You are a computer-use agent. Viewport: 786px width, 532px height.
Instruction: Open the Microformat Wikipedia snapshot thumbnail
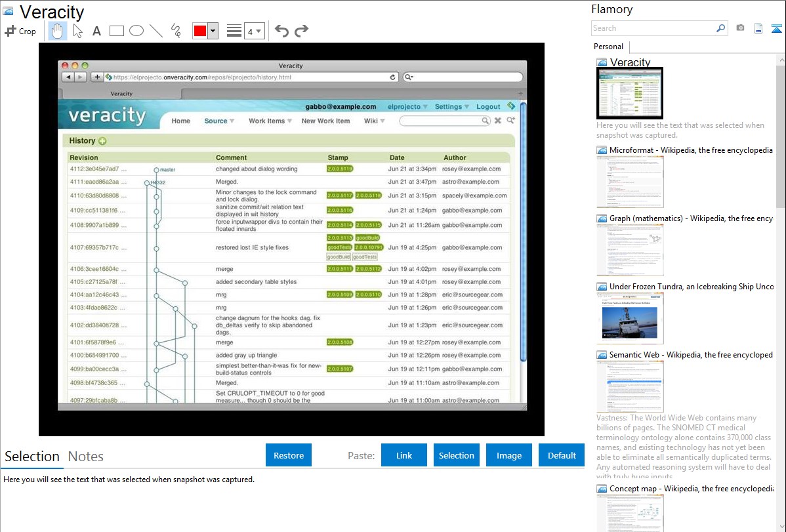630,182
